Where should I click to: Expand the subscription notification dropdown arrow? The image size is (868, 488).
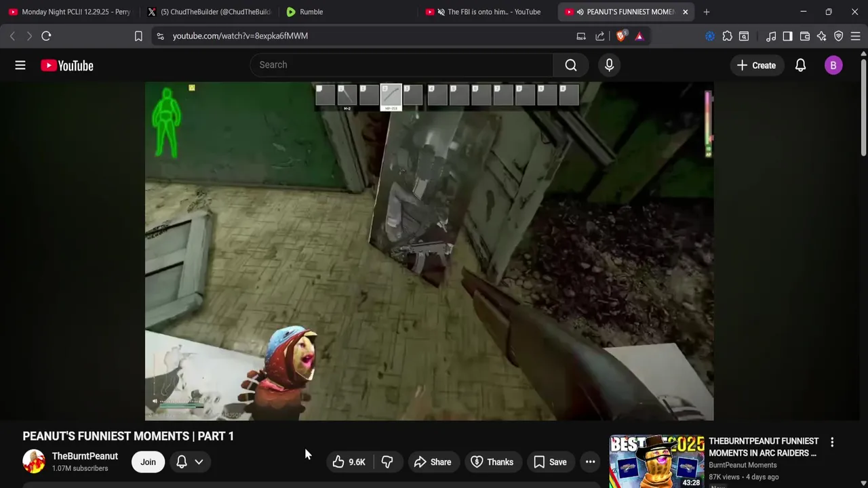(199, 462)
